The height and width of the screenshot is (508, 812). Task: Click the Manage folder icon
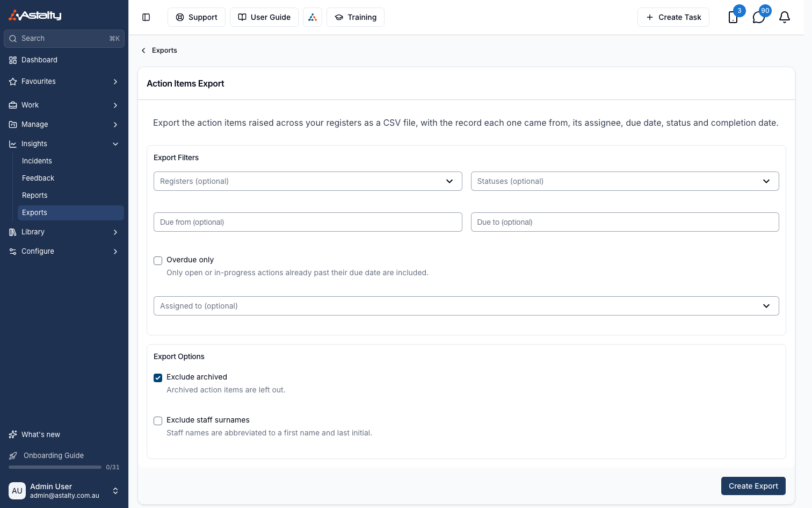coord(13,125)
